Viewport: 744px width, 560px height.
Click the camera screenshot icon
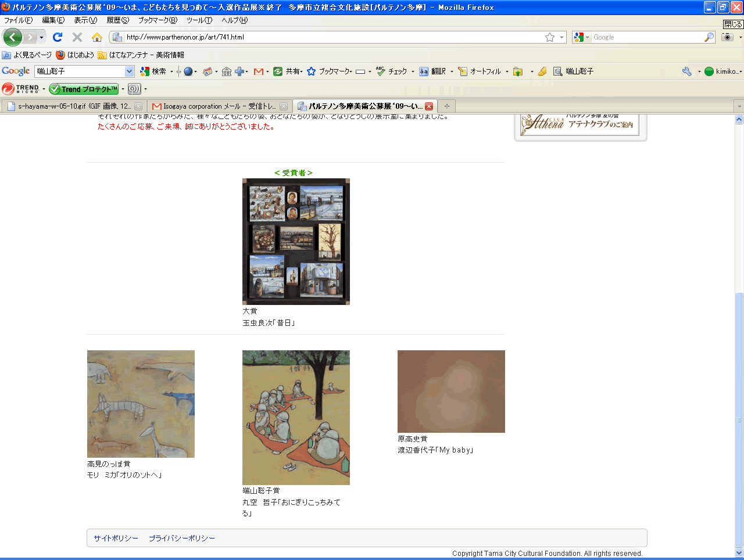[x=727, y=37]
